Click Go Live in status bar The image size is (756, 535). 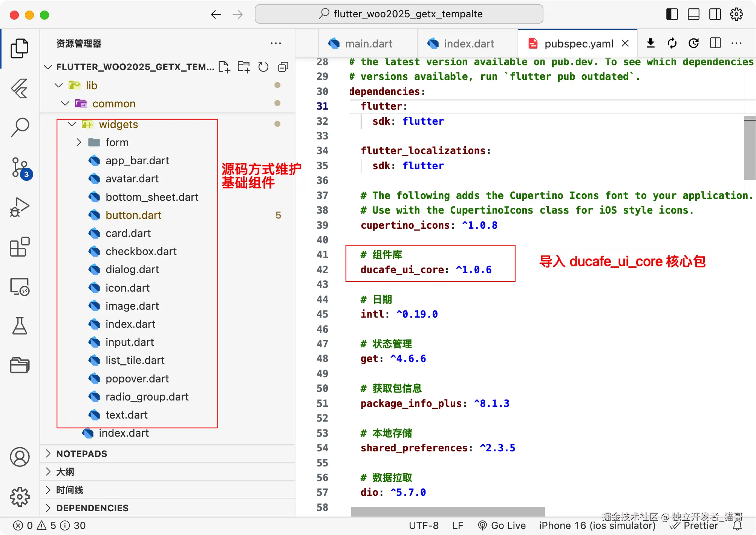click(x=502, y=526)
